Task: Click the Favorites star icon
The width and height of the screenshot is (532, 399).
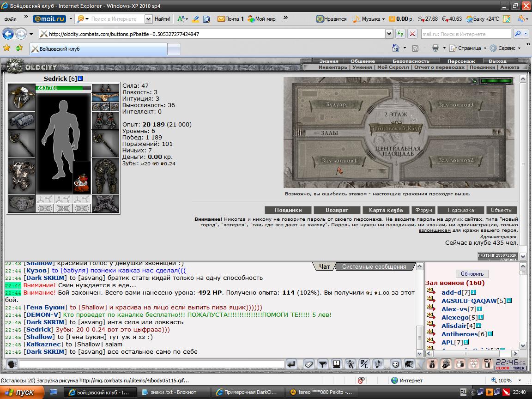Action: tap(6, 48)
